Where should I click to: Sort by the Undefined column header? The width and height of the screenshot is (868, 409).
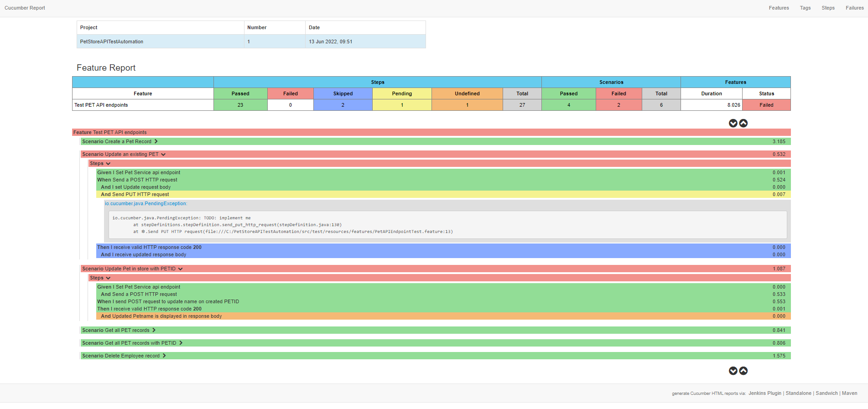(467, 93)
